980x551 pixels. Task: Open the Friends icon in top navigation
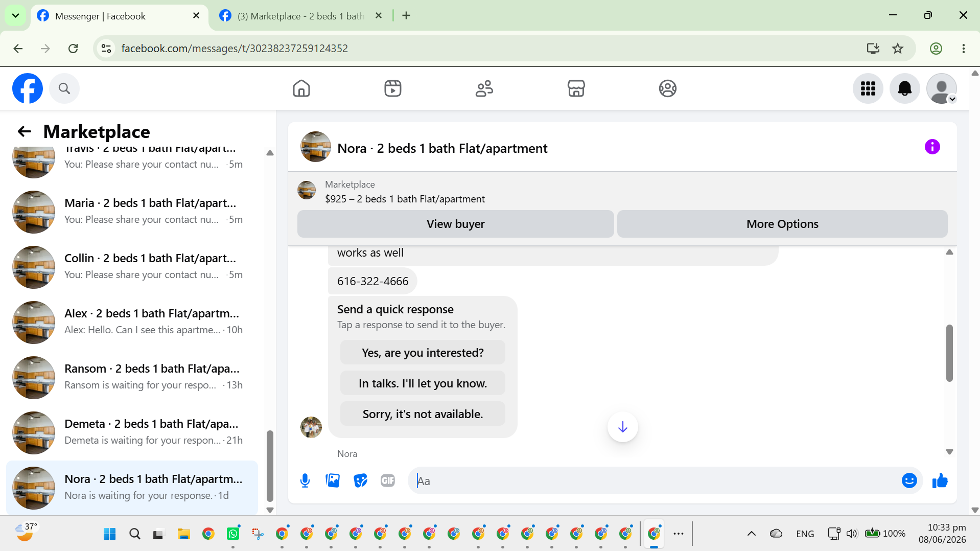point(484,88)
